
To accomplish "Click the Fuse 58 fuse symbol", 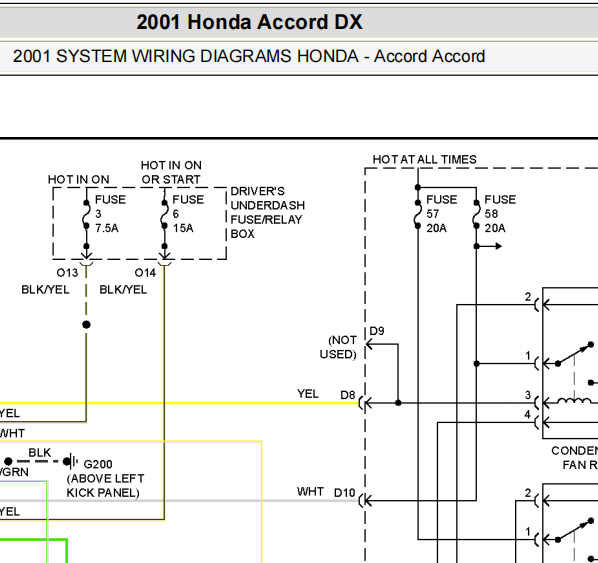I will (x=476, y=214).
